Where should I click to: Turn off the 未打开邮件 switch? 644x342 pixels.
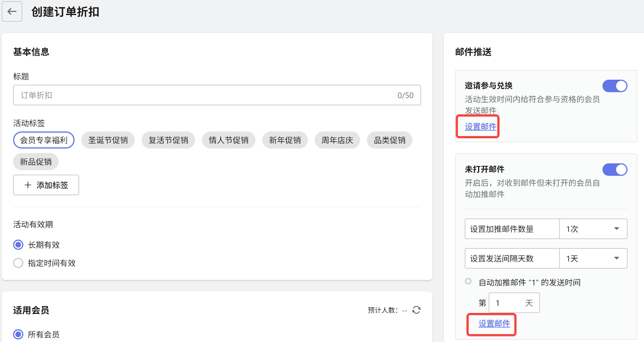coord(615,170)
